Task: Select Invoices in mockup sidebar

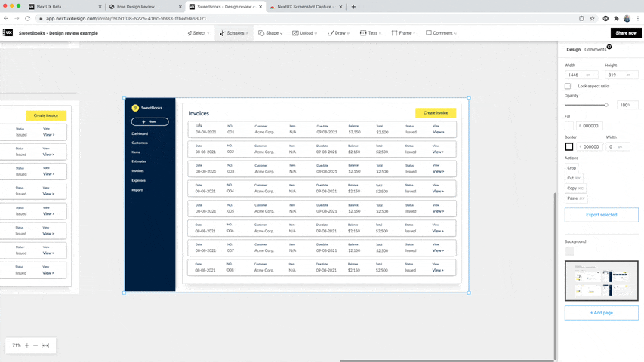Action: pos(137,170)
